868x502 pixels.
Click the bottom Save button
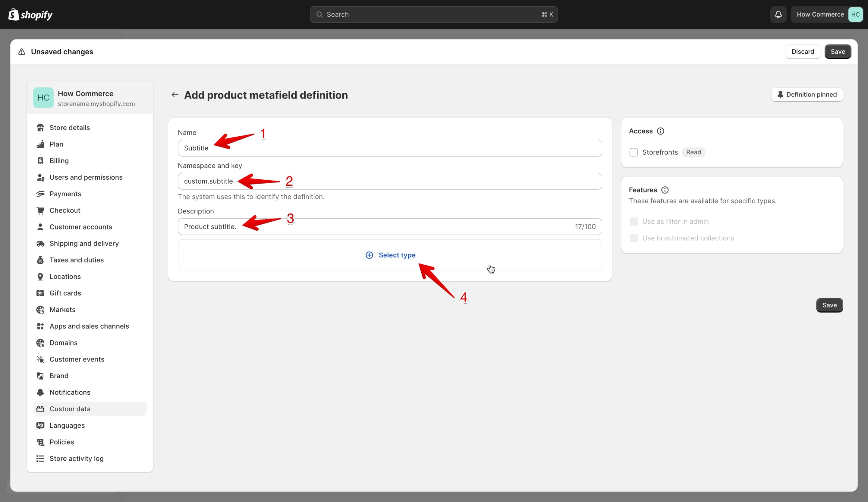coord(829,305)
